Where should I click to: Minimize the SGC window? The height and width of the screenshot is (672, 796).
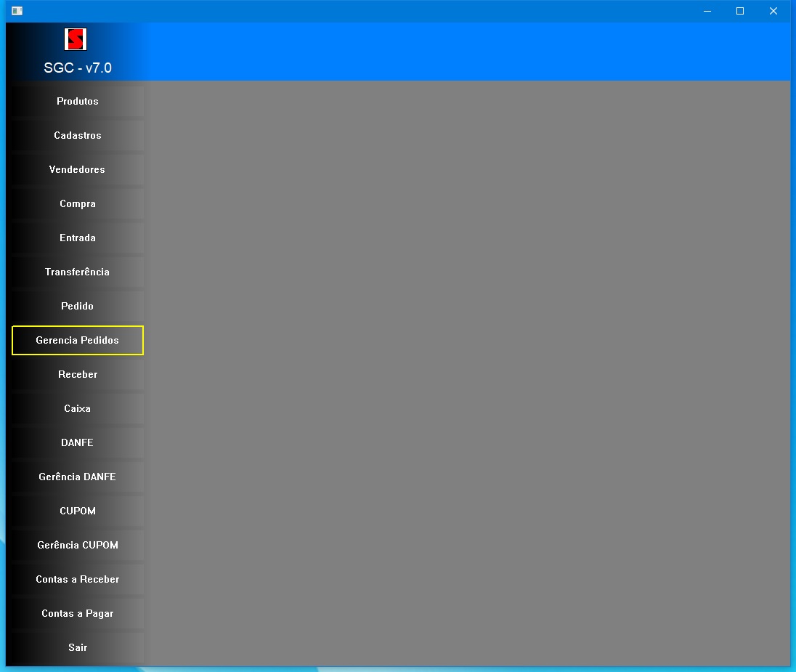[707, 11]
